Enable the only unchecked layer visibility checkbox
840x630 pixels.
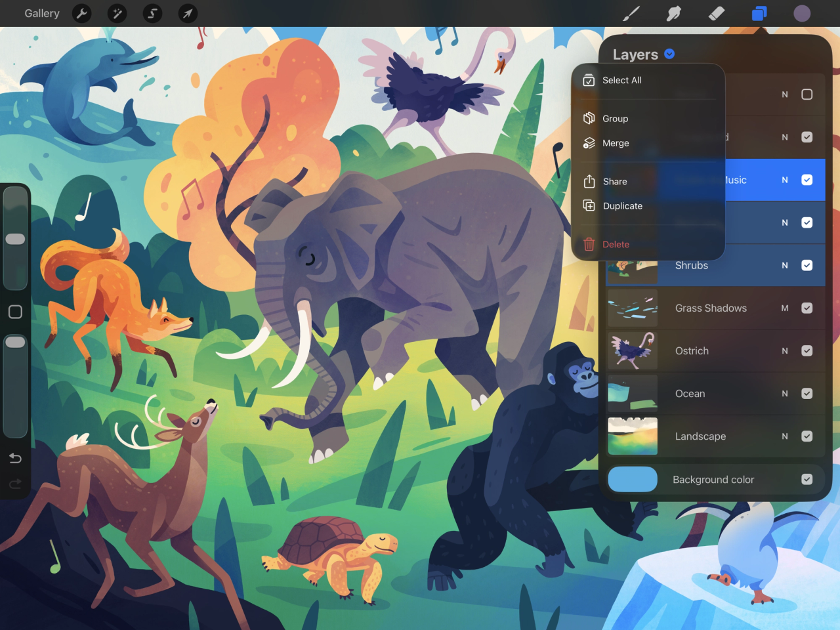click(x=807, y=94)
